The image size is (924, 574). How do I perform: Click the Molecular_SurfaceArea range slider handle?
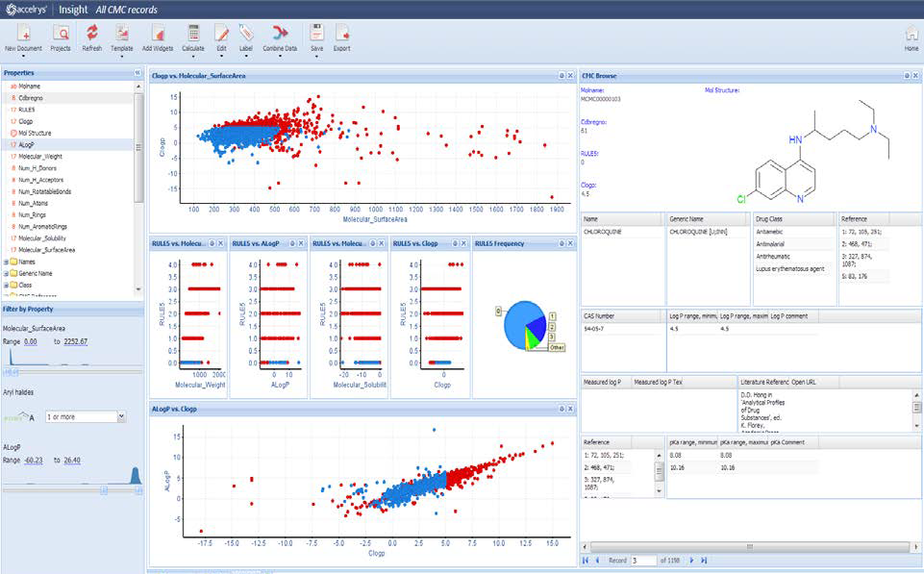click(x=12, y=372)
